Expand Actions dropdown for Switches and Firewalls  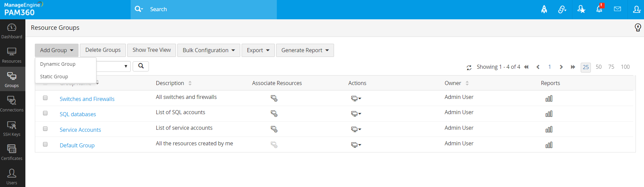click(356, 99)
